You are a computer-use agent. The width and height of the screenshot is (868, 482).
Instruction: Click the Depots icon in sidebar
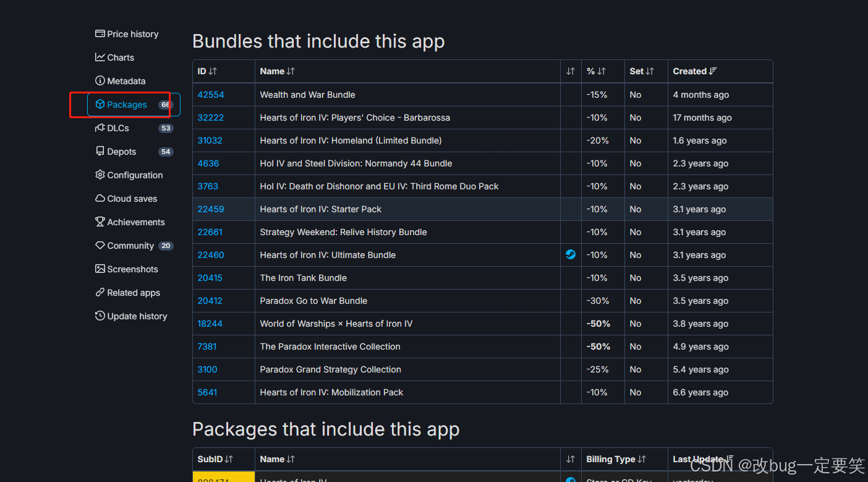(100, 152)
